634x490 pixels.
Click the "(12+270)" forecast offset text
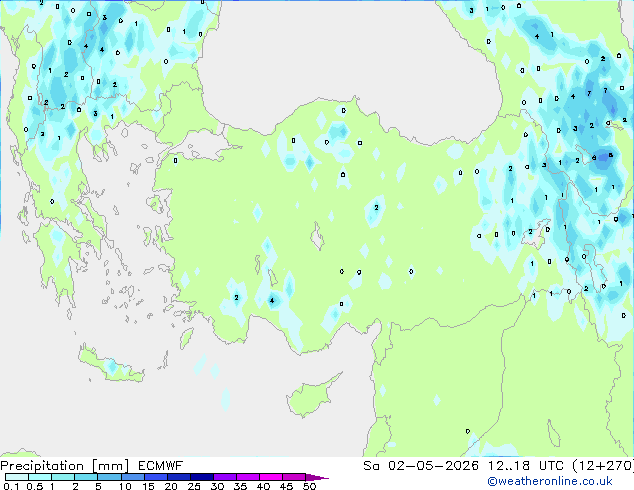[x=603, y=466]
